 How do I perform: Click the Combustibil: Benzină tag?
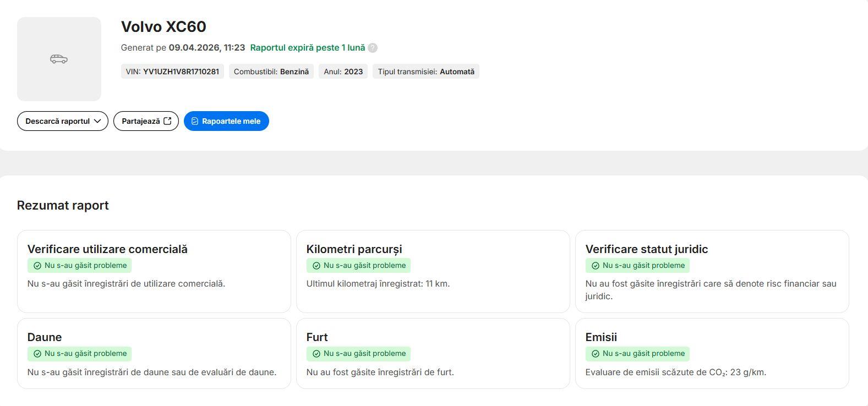click(x=271, y=72)
